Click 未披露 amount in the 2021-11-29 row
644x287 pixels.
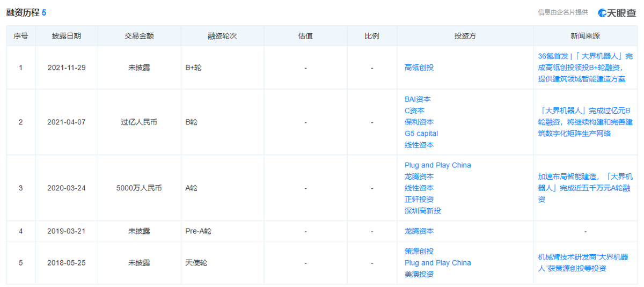(139, 68)
